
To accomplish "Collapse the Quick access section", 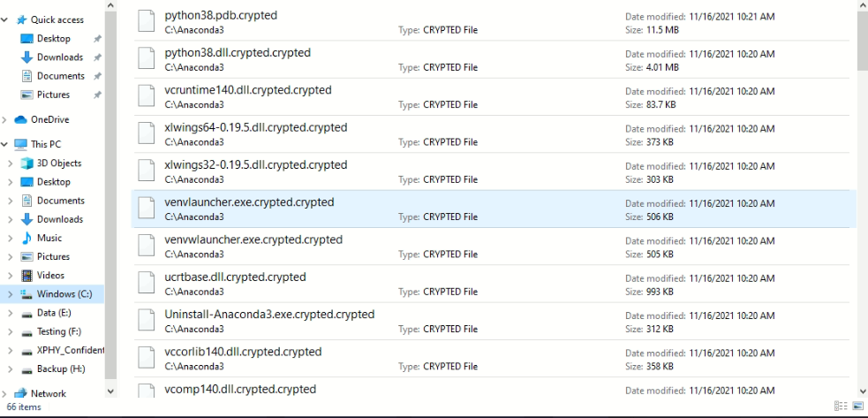I will coord(7,19).
